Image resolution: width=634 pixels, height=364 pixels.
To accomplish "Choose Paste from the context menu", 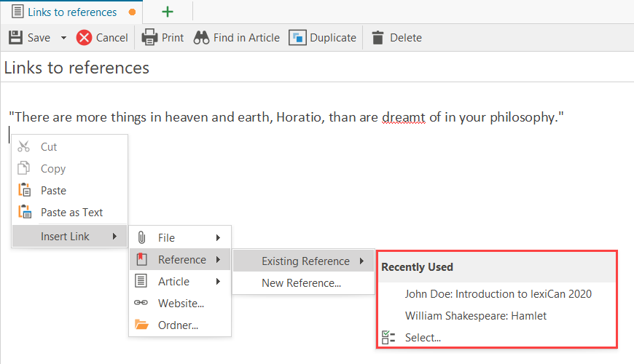I will point(53,191).
